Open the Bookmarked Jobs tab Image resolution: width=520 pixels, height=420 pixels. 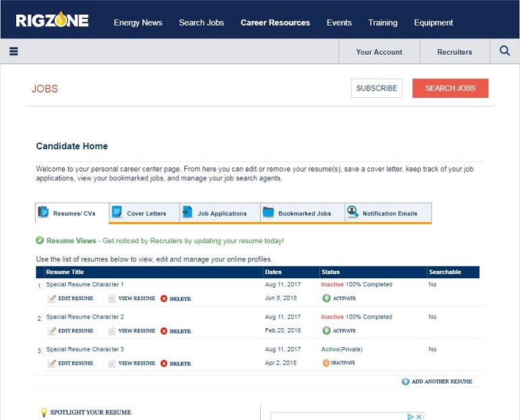[303, 213]
